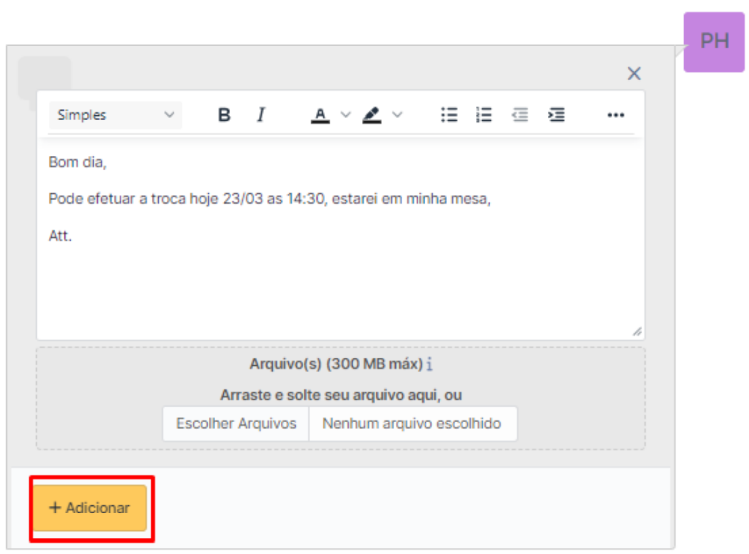Click the file size info icon
The image size is (749, 554).
(430, 365)
